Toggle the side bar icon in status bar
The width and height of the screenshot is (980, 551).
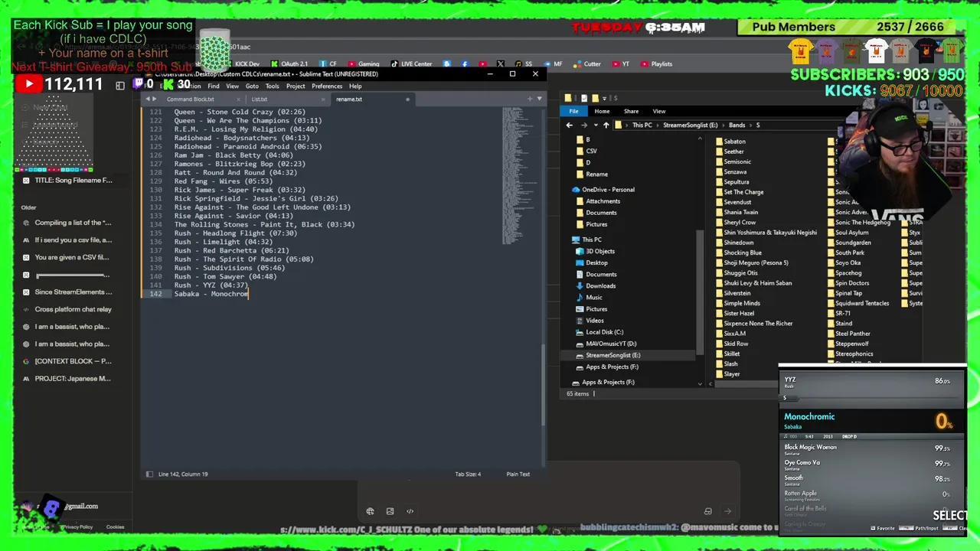[149, 474]
